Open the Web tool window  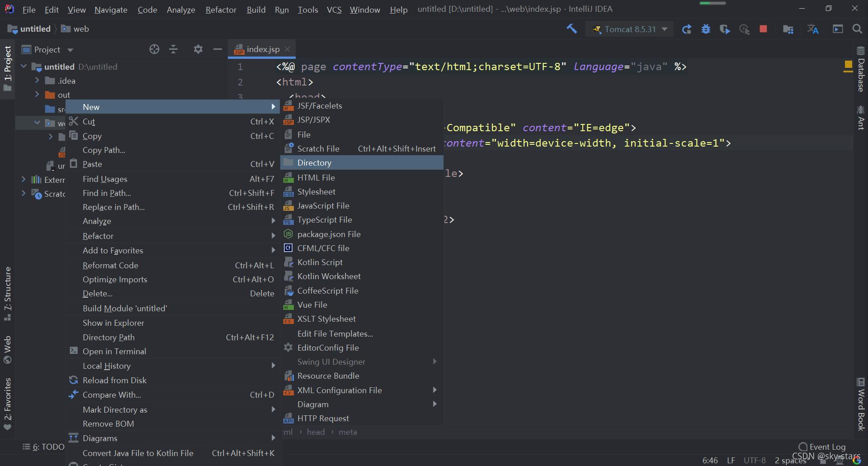pos(7,350)
